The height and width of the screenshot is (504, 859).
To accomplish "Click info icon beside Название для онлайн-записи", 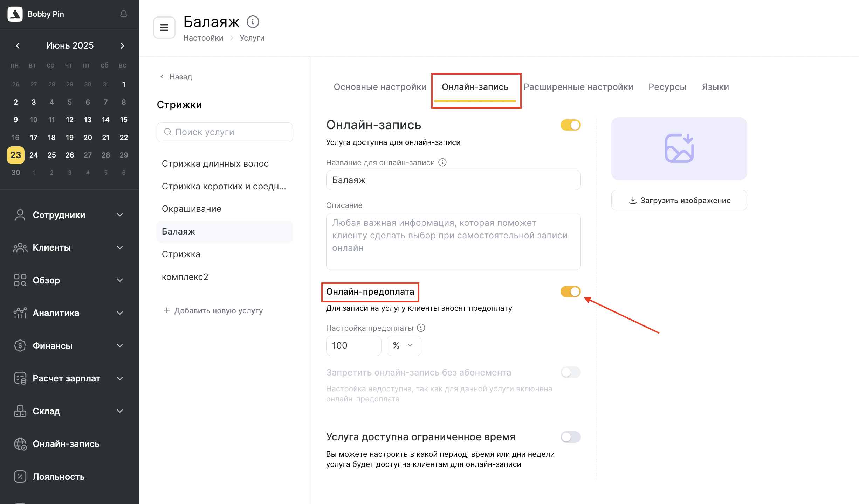I will click(x=442, y=162).
